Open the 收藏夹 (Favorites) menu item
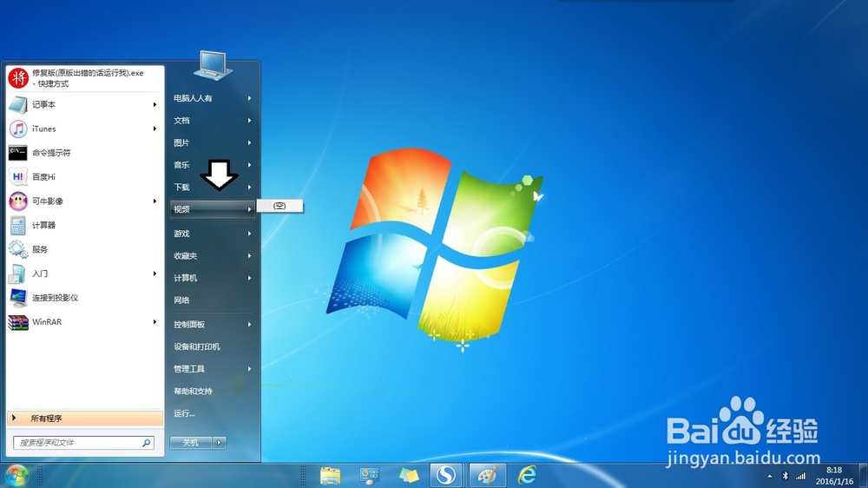Screen dimensions: 868x488 pyautogui.click(x=213, y=256)
